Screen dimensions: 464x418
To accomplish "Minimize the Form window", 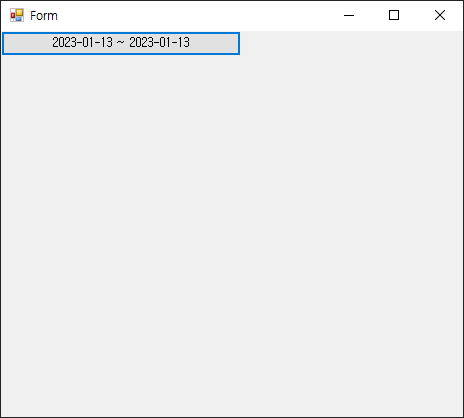I will tap(349, 15).
